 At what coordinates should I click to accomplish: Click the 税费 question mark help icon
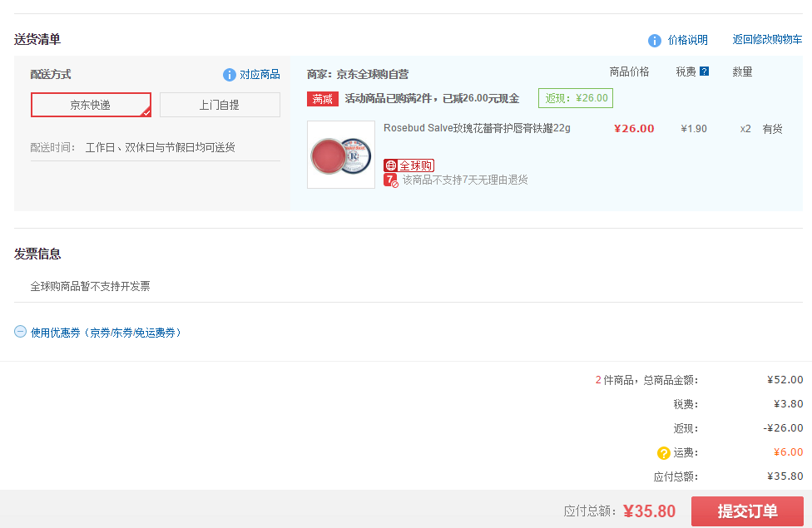coord(704,72)
